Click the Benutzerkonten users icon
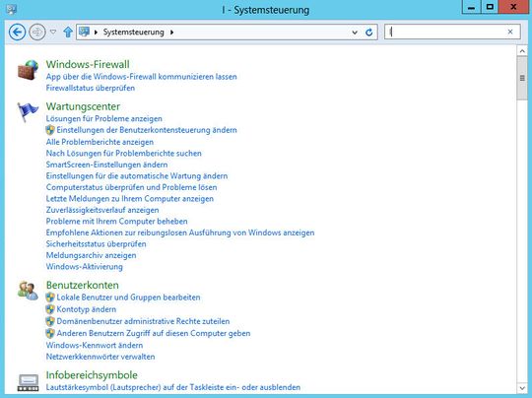This screenshot has height=398, width=532. [x=28, y=291]
